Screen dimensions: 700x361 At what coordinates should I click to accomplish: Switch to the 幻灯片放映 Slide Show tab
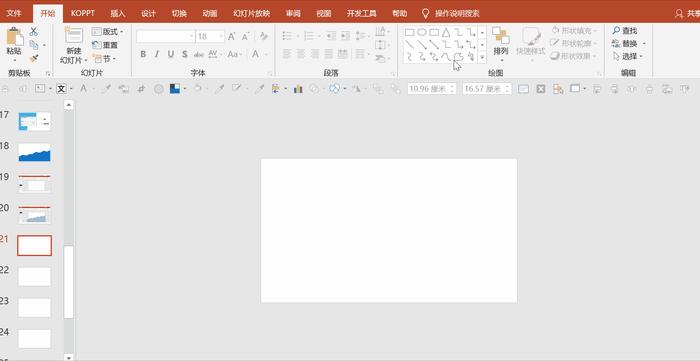[251, 13]
